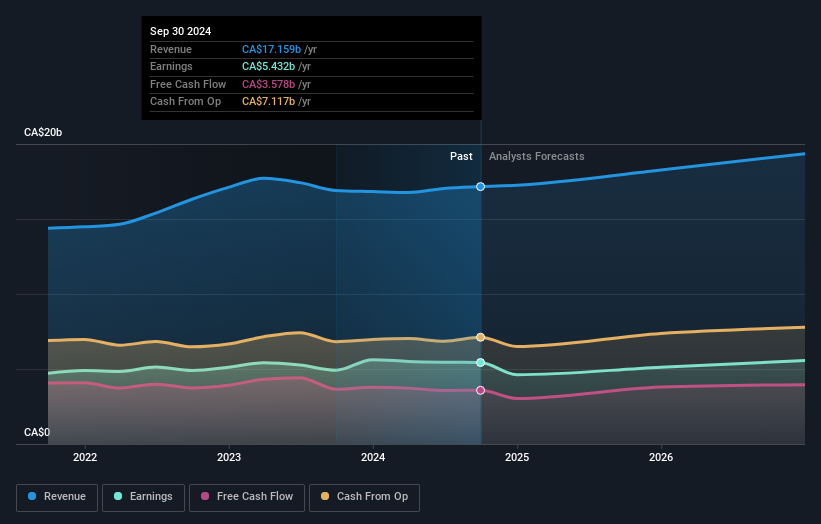
Task: Click the Sep 30 2024 tooltip date
Action: [x=181, y=31]
